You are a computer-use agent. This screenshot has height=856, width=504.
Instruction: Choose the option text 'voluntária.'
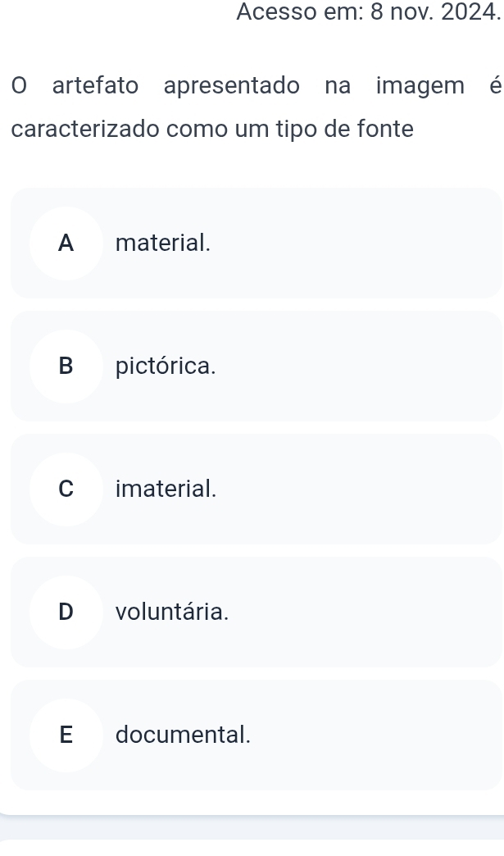point(172,612)
